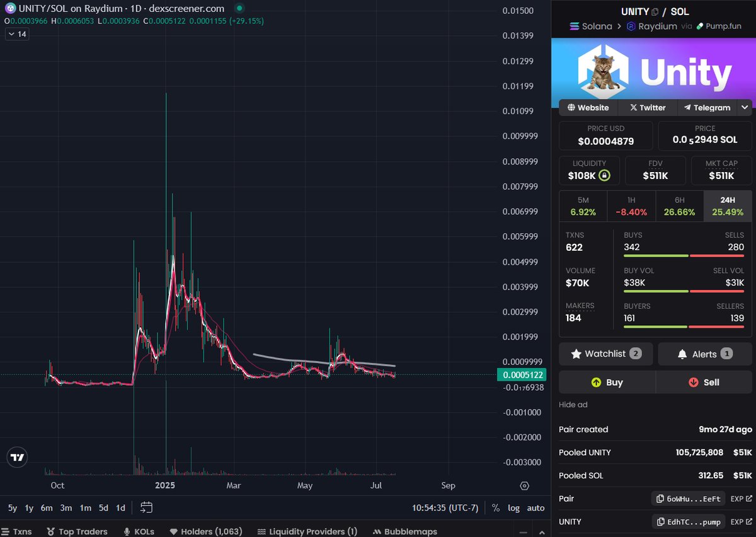Click the X logo beside Twitter
This screenshot has height=537, width=756.
(x=633, y=108)
